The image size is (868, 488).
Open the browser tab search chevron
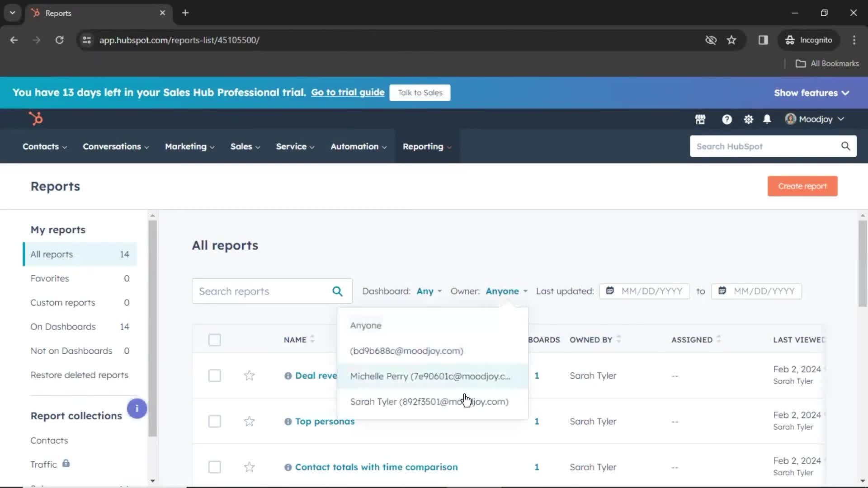point(13,13)
